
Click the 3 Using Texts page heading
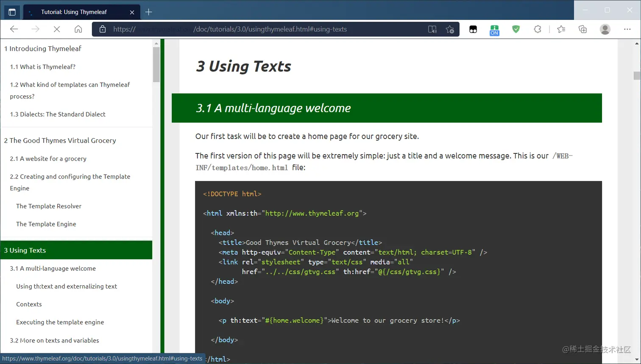(x=243, y=67)
